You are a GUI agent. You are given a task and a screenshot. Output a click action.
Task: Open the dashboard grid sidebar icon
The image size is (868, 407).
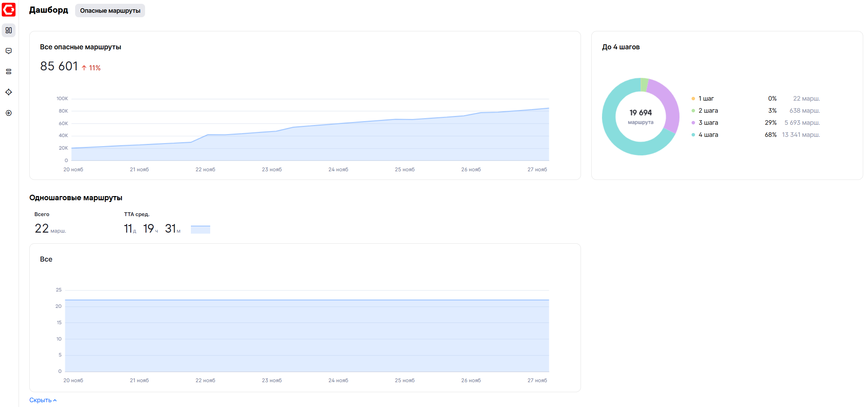click(x=9, y=30)
